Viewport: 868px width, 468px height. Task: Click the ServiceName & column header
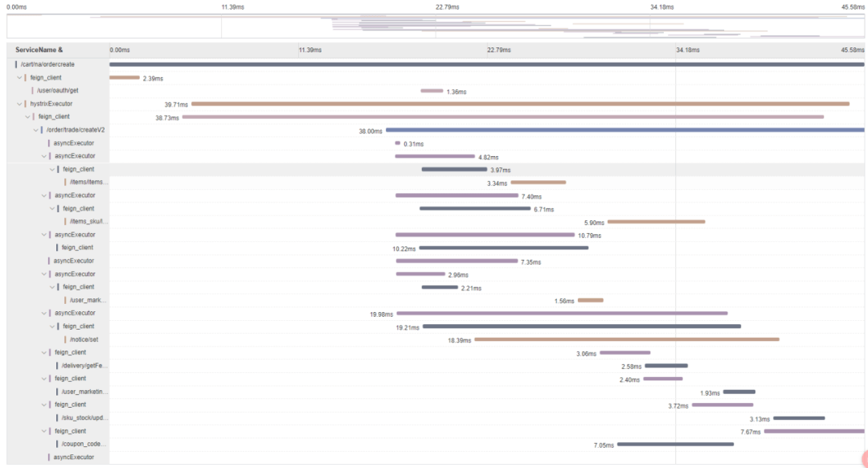(x=39, y=50)
